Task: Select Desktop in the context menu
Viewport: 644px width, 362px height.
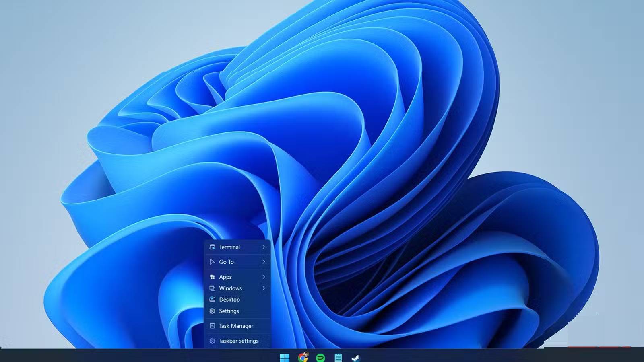Action: [229, 300]
